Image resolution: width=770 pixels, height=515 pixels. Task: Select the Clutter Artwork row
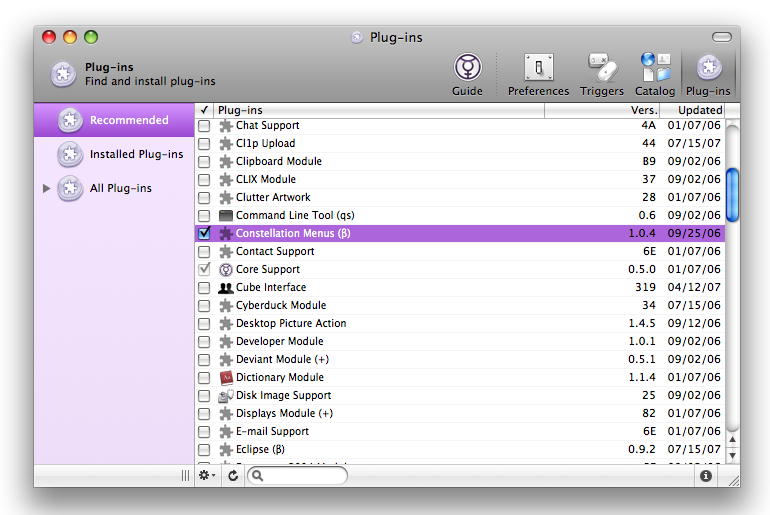pos(460,198)
